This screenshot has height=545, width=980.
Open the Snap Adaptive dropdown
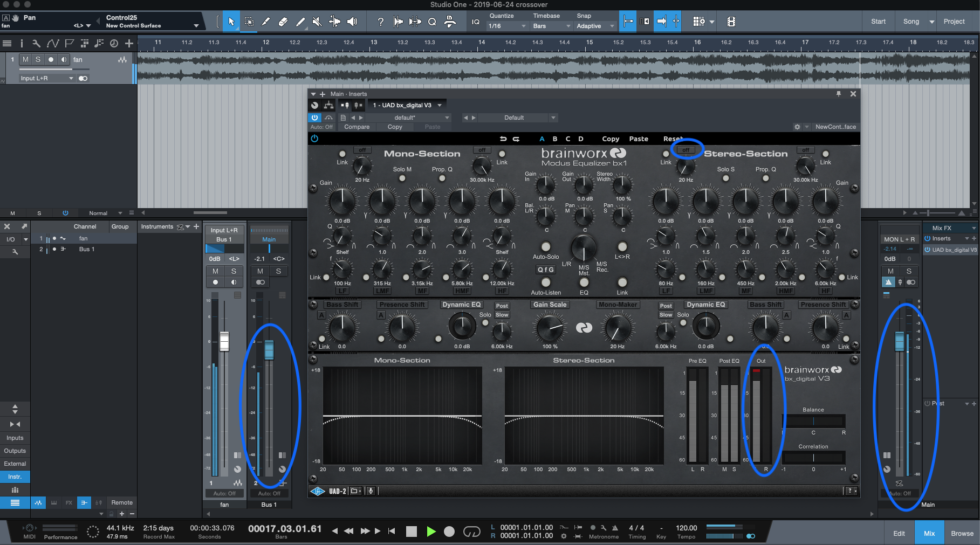595,26
